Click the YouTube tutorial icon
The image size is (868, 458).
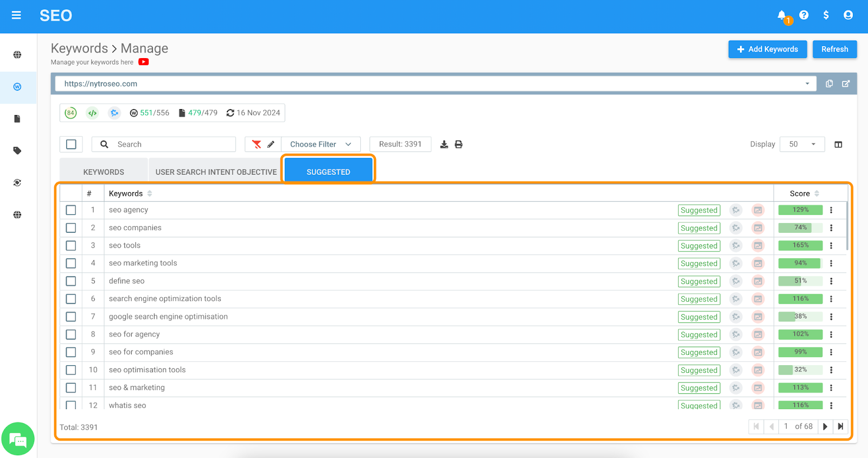(143, 62)
